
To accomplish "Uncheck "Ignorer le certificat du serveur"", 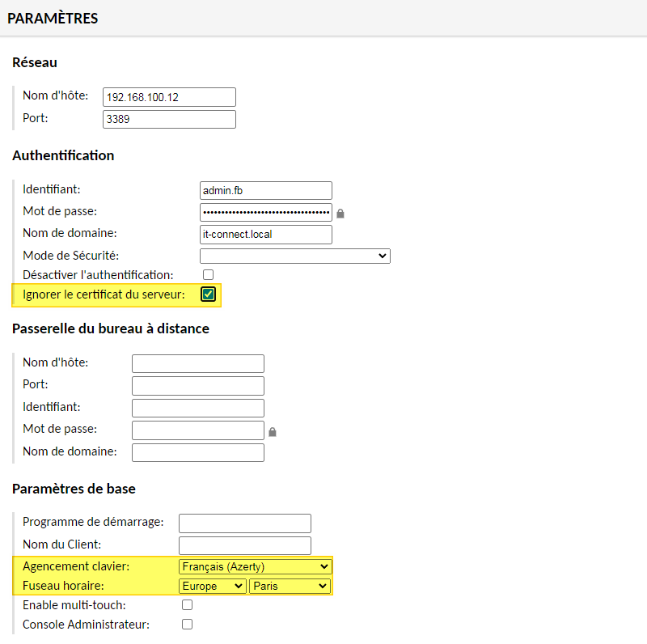I will point(208,294).
